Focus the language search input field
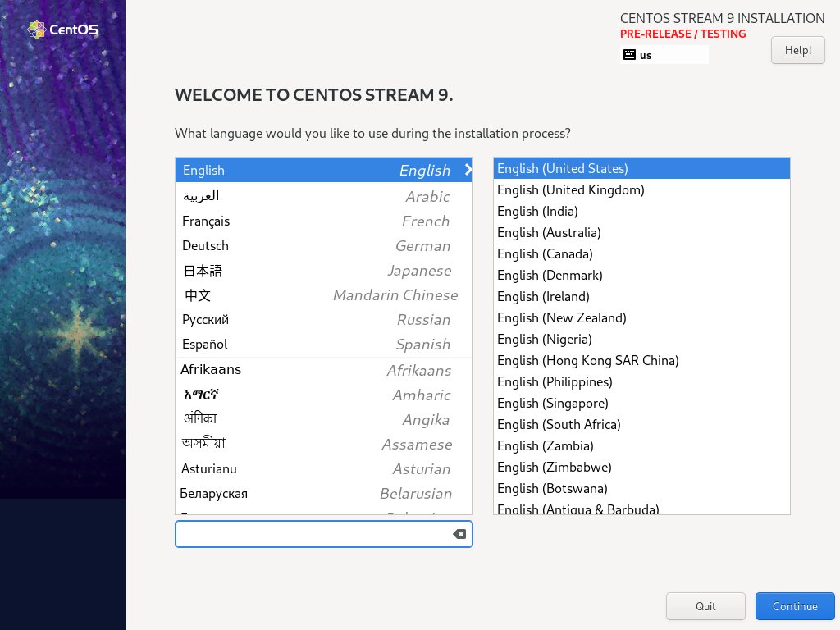This screenshot has height=630, width=840. [323, 534]
